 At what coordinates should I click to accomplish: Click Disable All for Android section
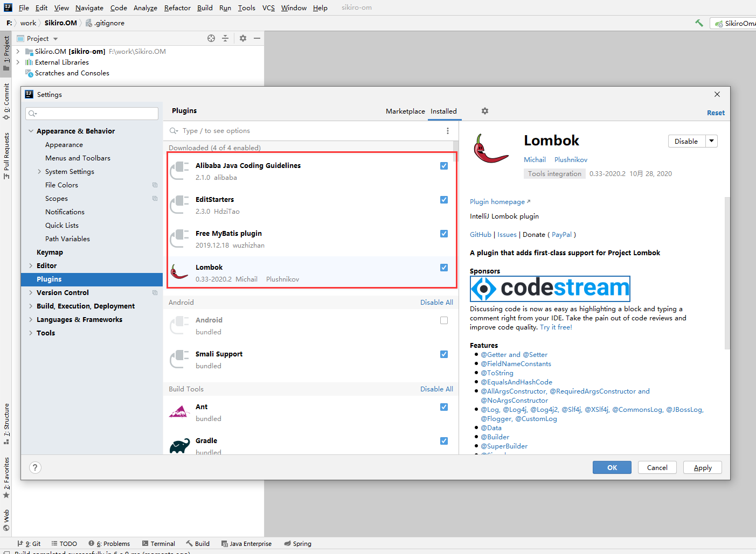pyautogui.click(x=436, y=302)
